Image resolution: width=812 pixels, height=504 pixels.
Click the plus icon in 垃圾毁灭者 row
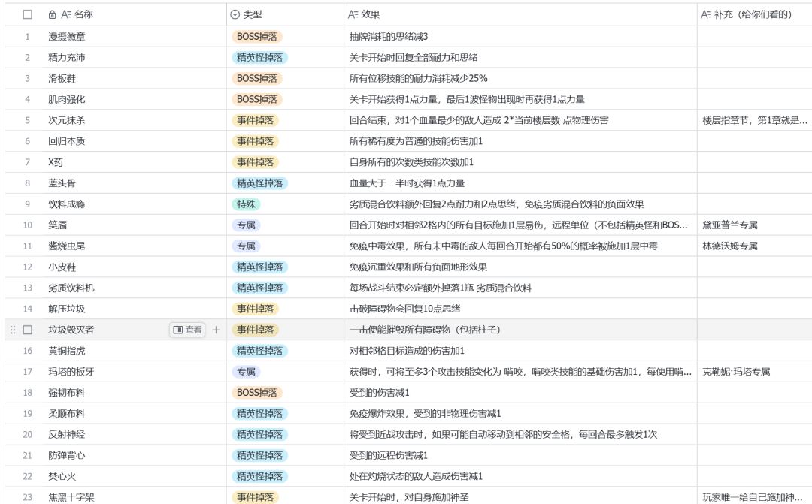tap(216, 330)
